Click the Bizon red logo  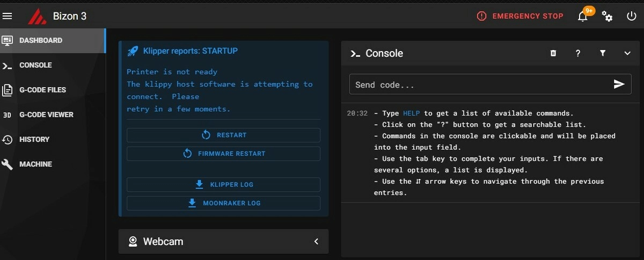[x=37, y=16]
